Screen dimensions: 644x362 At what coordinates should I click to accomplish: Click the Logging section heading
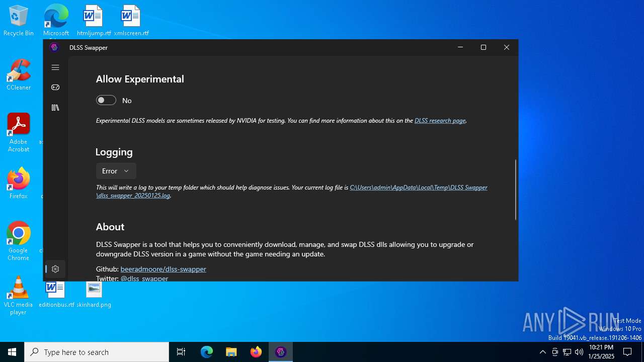[114, 152]
